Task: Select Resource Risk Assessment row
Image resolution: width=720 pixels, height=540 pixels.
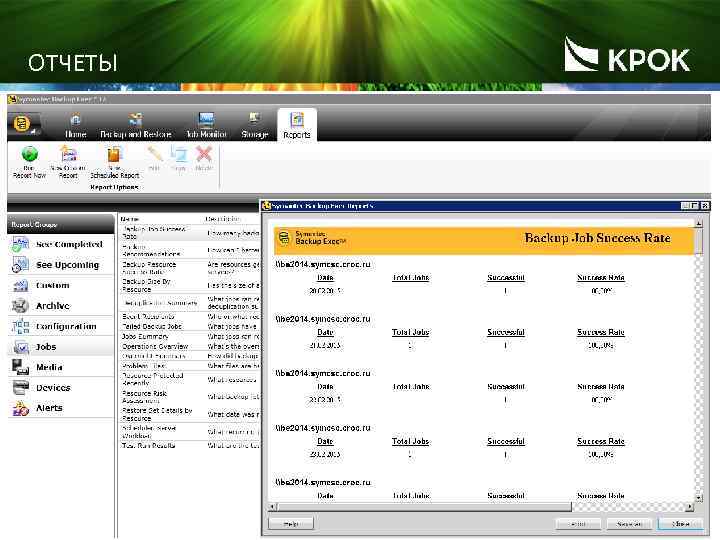Action: (x=190, y=397)
